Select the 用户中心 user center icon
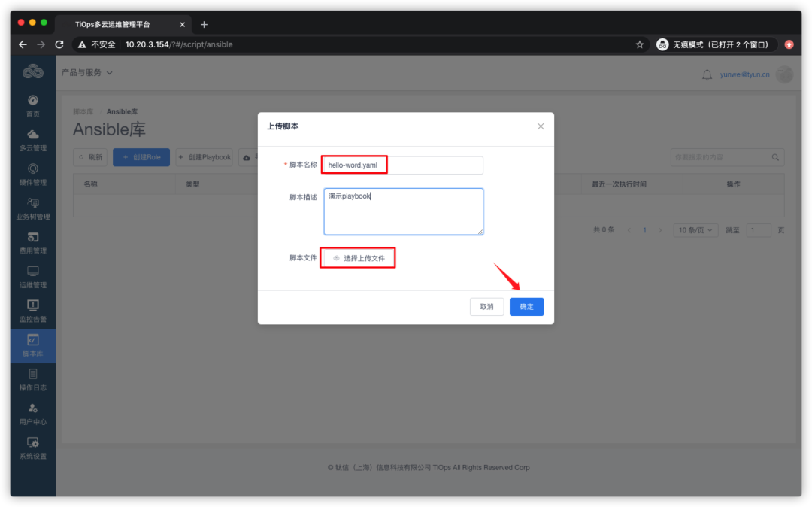This screenshot has width=812, height=507. (x=32, y=414)
